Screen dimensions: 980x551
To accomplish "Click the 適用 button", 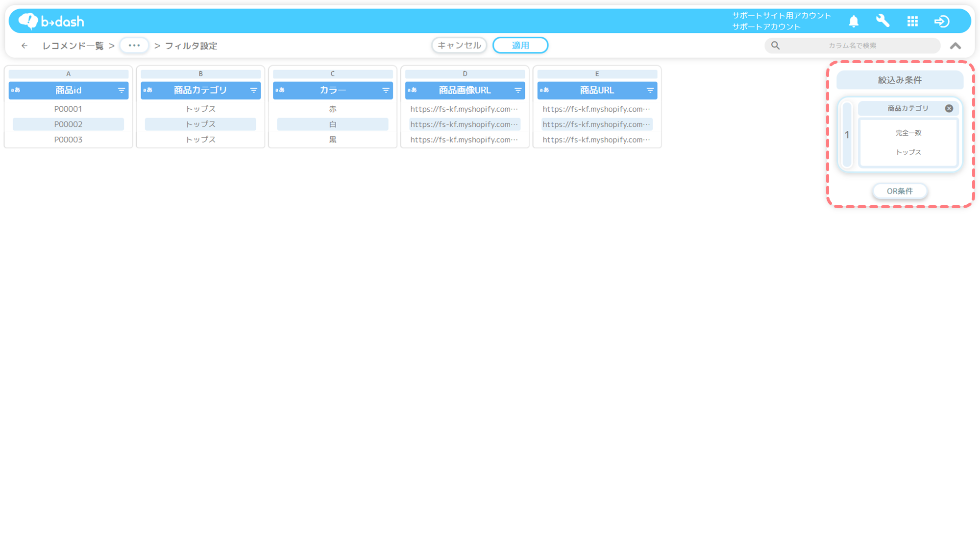I will tap(520, 45).
